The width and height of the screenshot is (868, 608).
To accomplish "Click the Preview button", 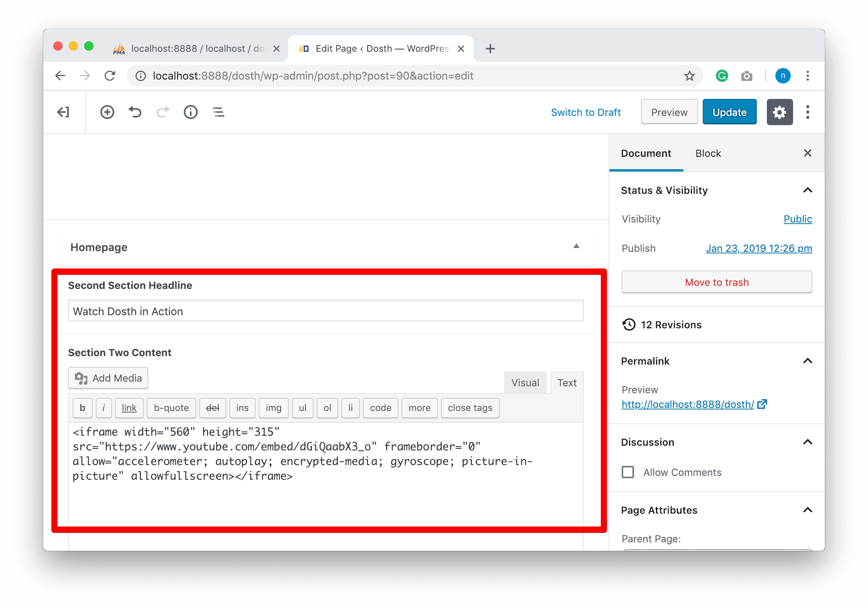I will coord(669,112).
